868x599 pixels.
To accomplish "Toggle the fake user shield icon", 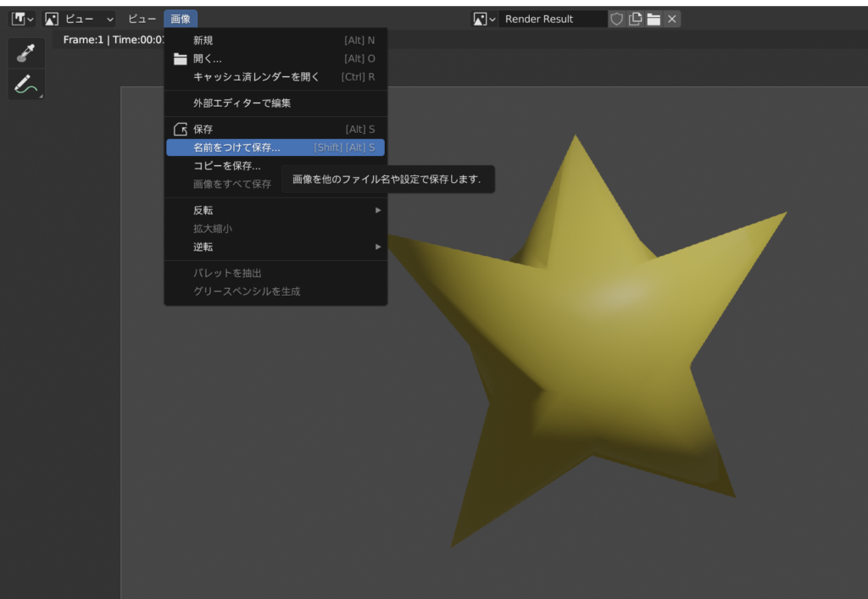I will tap(617, 19).
